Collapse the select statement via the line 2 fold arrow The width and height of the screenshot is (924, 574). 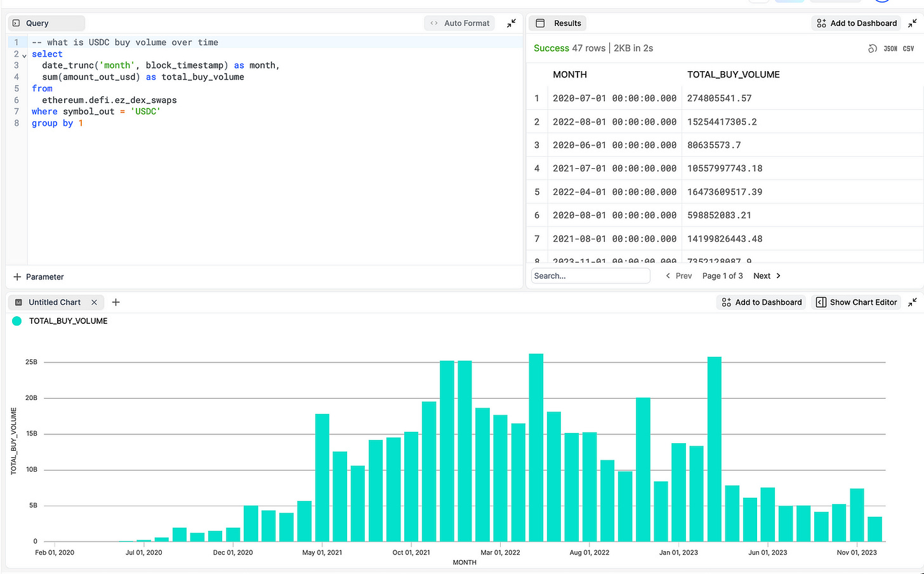[x=24, y=55]
